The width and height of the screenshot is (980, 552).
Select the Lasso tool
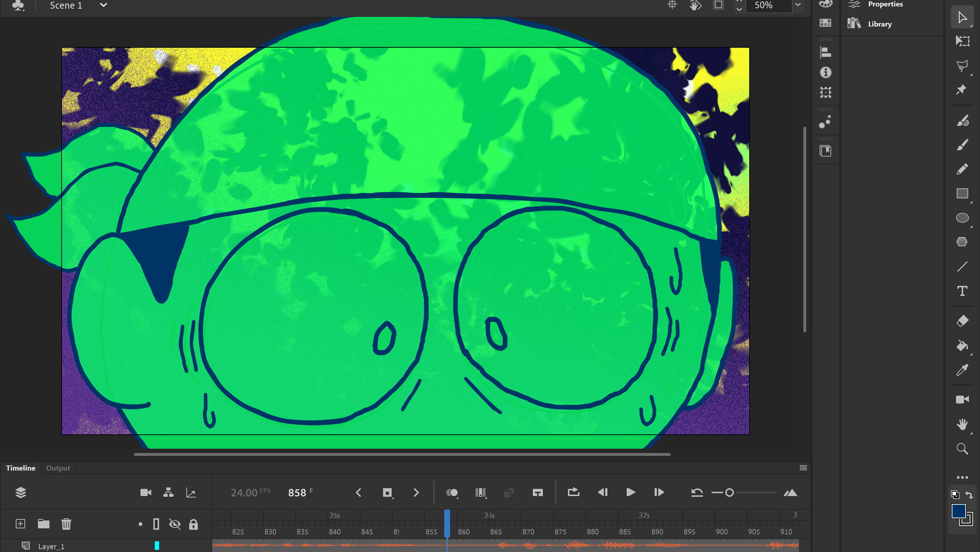pos(962,66)
